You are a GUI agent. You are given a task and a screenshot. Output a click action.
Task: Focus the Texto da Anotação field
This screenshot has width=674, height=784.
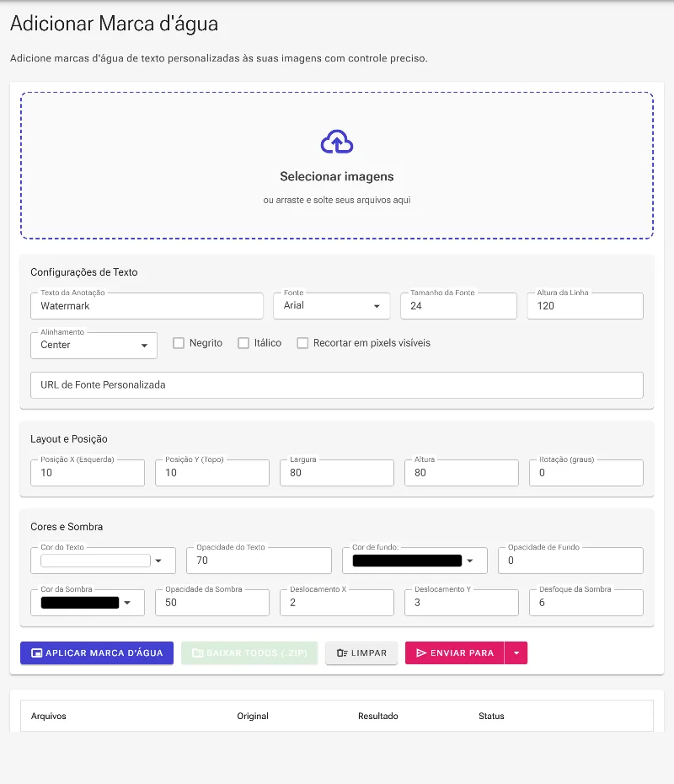147,306
